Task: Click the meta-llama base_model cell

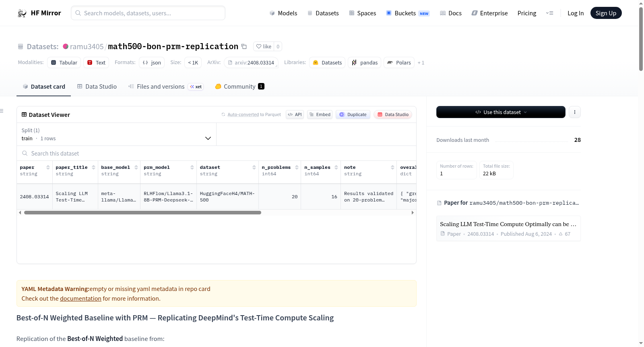Action: pos(119,197)
